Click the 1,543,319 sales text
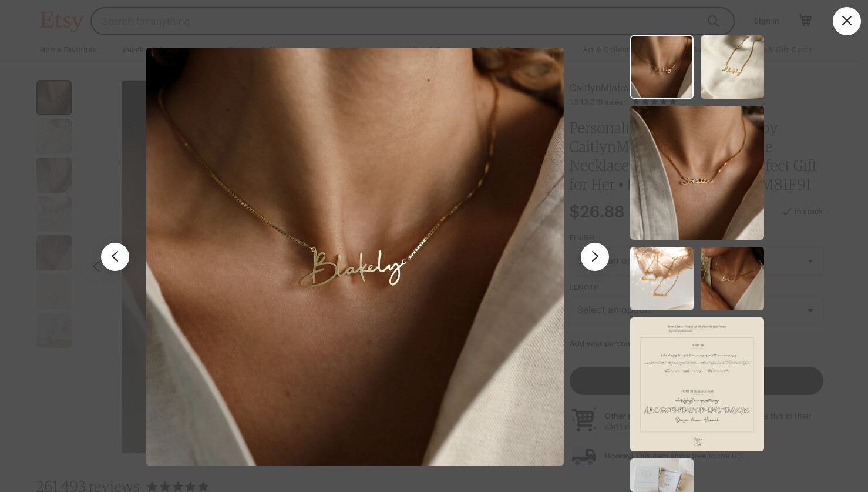 596,102
